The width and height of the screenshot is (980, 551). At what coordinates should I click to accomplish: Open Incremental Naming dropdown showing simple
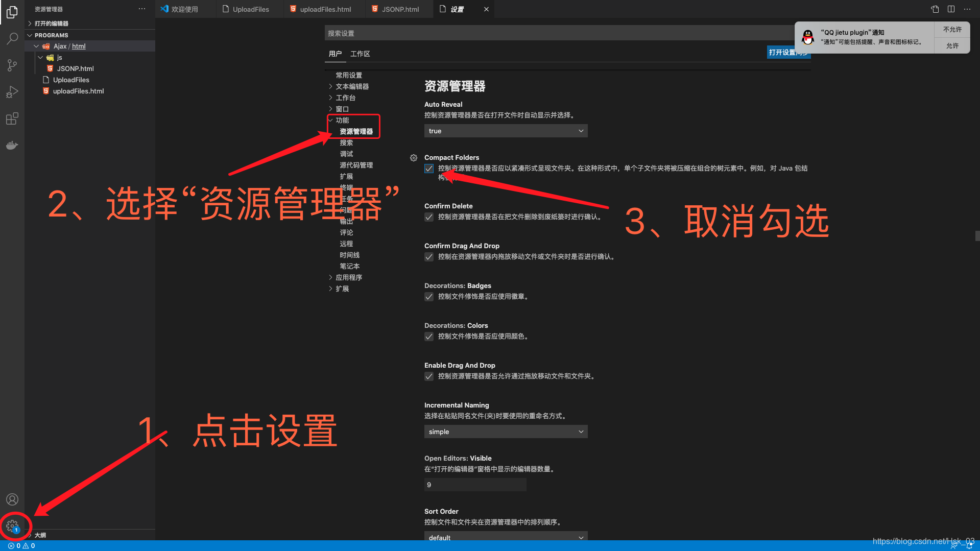pos(506,432)
